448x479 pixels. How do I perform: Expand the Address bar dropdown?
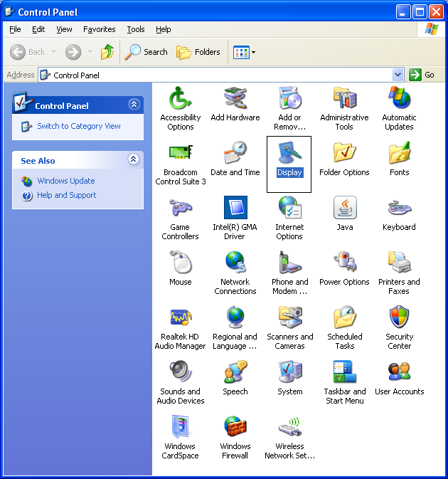pyautogui.click(x=398, y=75)
